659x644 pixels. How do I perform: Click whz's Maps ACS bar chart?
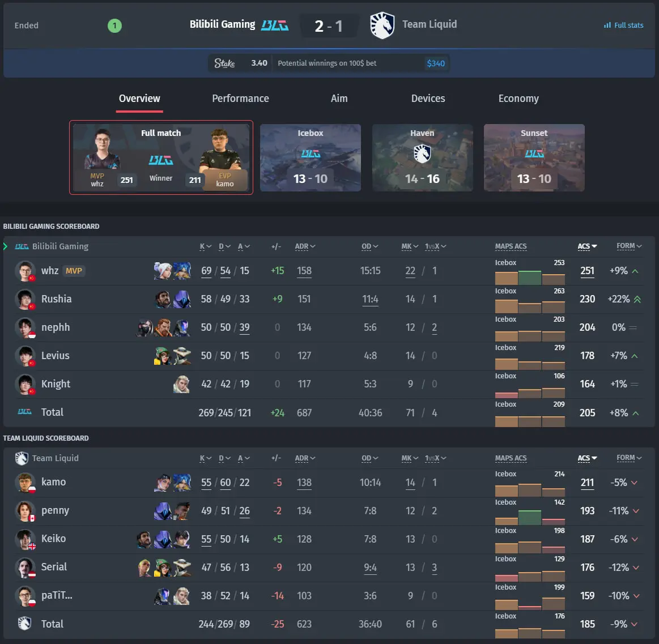(x=530, y=278)
